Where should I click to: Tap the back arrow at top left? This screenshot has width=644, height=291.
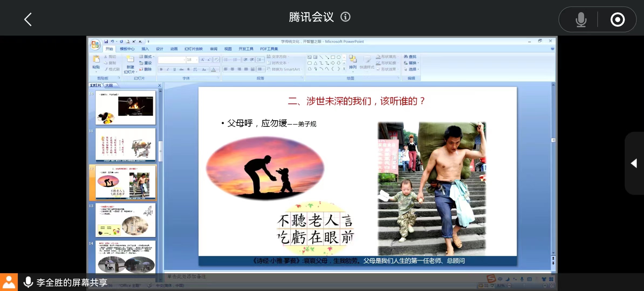point(28,19)
